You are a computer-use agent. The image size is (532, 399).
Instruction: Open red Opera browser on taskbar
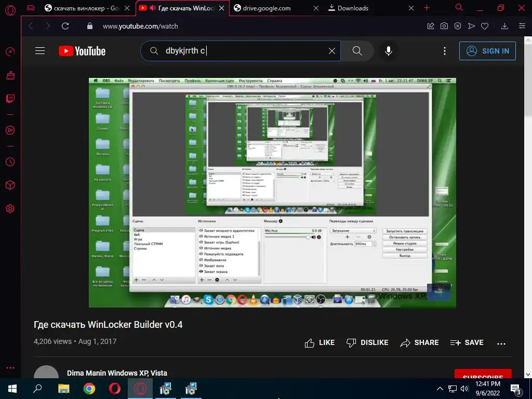point(115,389)
